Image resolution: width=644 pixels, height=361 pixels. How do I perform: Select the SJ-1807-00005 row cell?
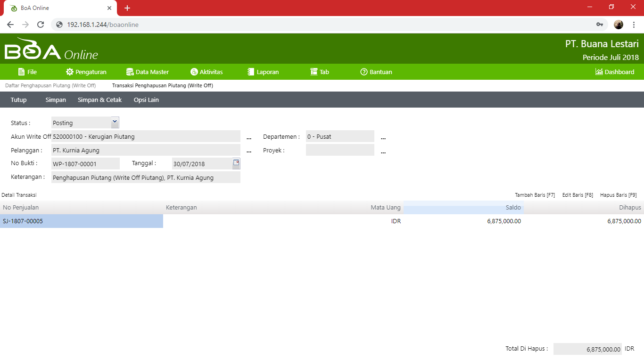[x=81, y=221]
